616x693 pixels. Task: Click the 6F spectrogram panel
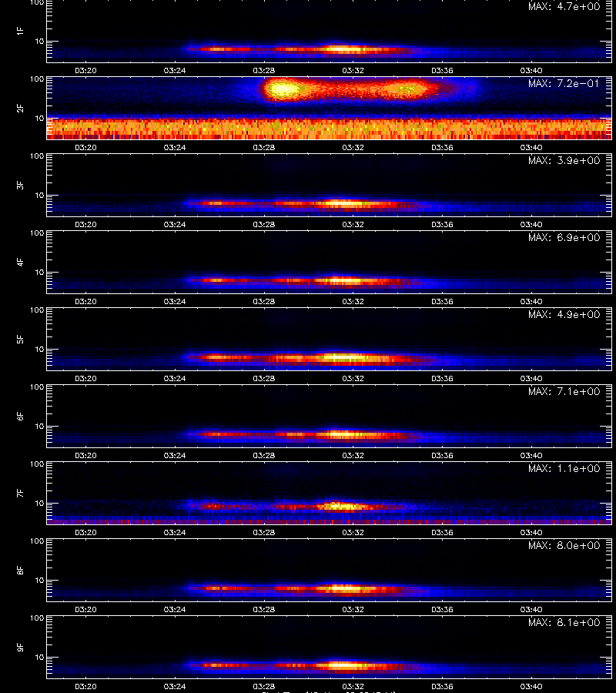[330, 416]
